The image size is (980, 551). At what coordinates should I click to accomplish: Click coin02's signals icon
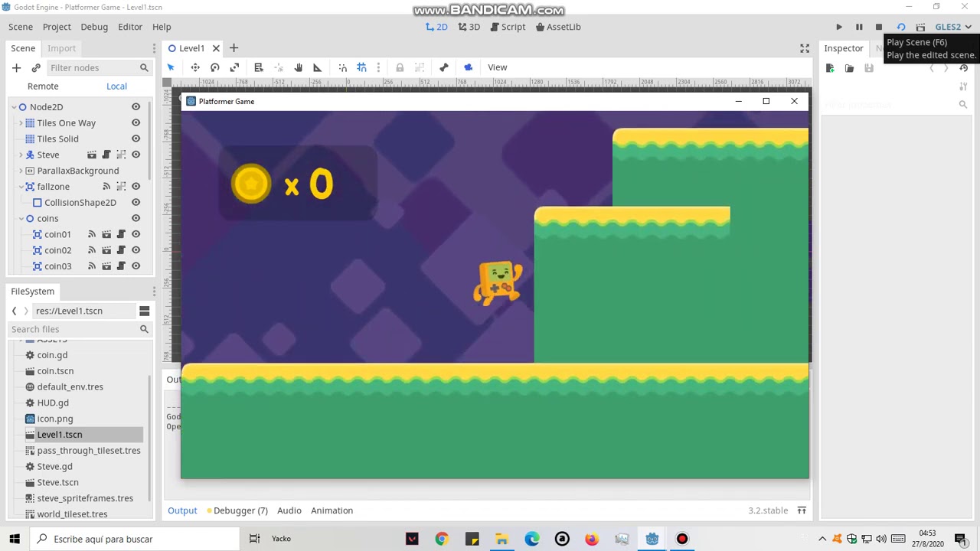click(92, 250)
